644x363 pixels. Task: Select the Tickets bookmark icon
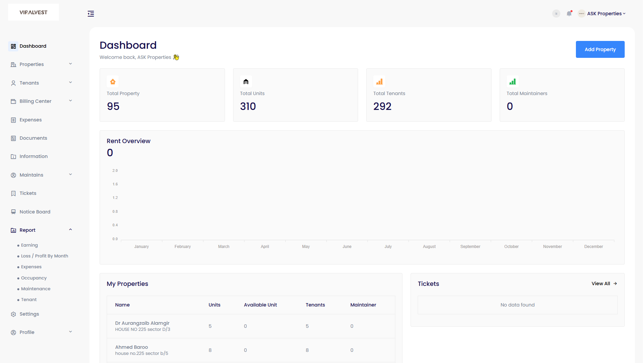coord(13,193)
